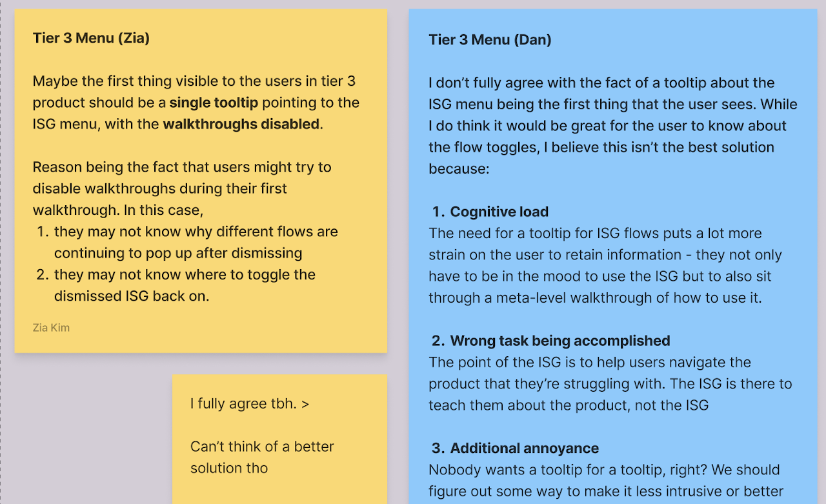Screen dimensions: 826x504
Task: Select the Zia Kim author label
Action: [51, 328]
